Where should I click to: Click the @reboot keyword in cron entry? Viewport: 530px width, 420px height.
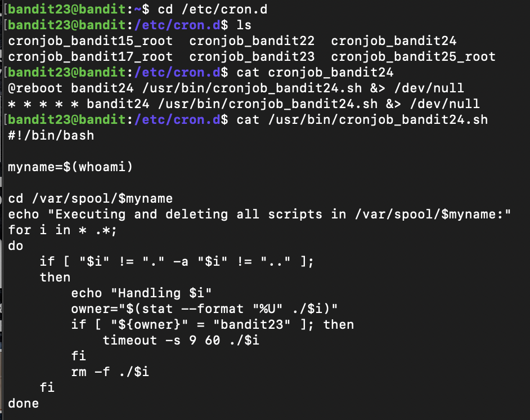click(35, 88)
